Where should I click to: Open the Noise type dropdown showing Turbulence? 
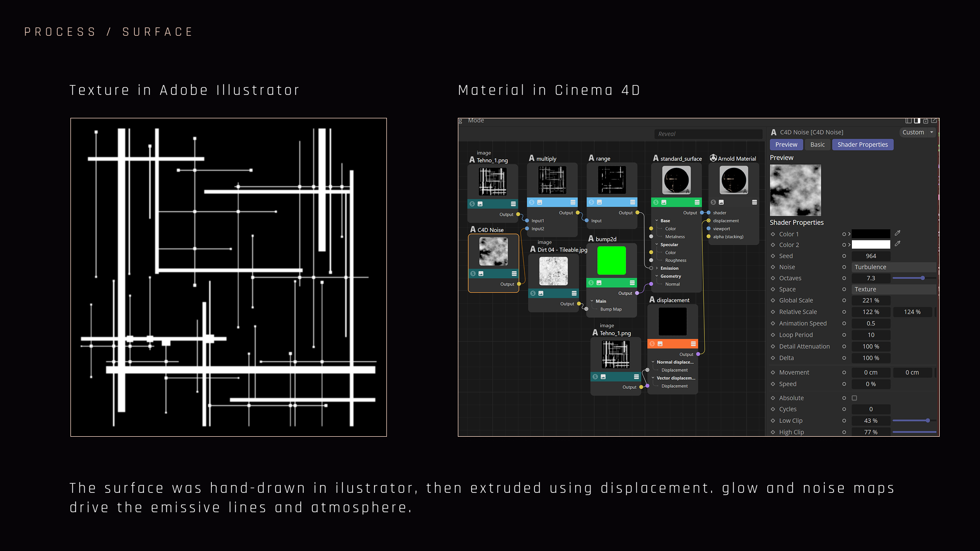(894, 267)
